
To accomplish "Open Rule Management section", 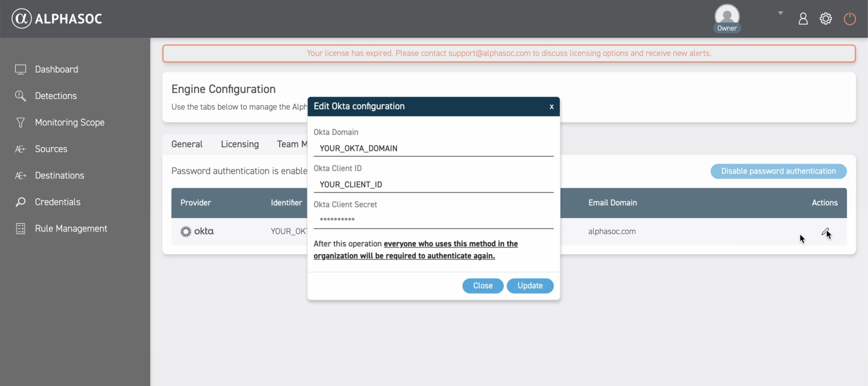I will tap(71, 229).
